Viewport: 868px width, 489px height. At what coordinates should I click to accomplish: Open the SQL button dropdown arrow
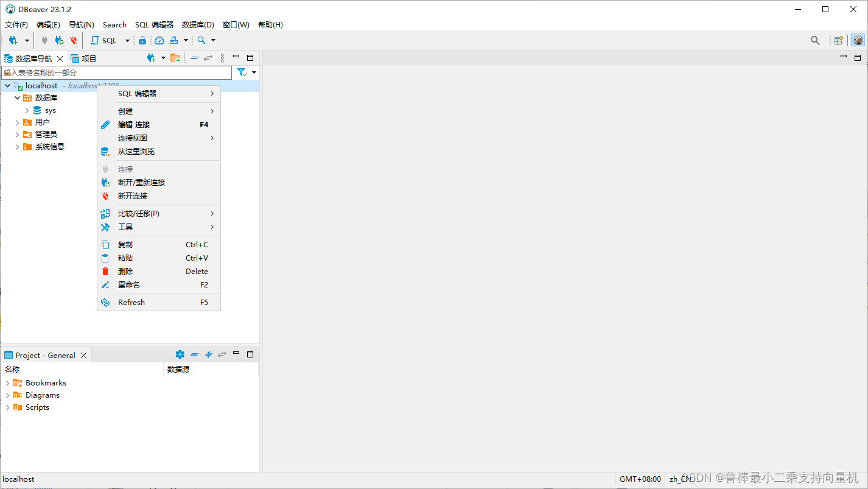(x=127, y=41)
